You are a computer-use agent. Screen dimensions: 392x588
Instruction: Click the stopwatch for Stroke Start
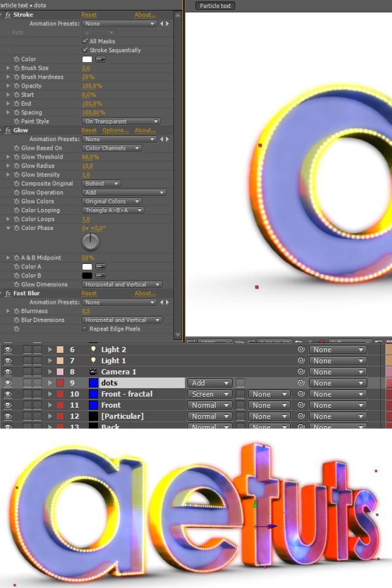coord(16,95)
